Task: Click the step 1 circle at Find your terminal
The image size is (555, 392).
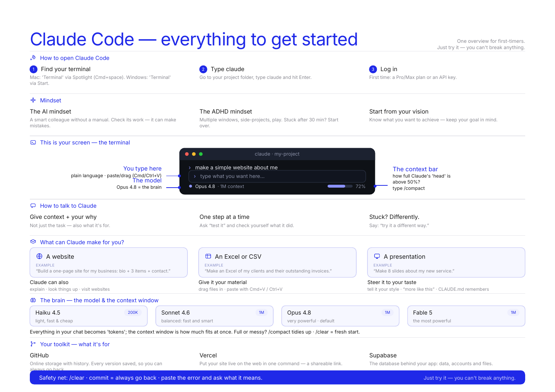Action: click(34, 69)
